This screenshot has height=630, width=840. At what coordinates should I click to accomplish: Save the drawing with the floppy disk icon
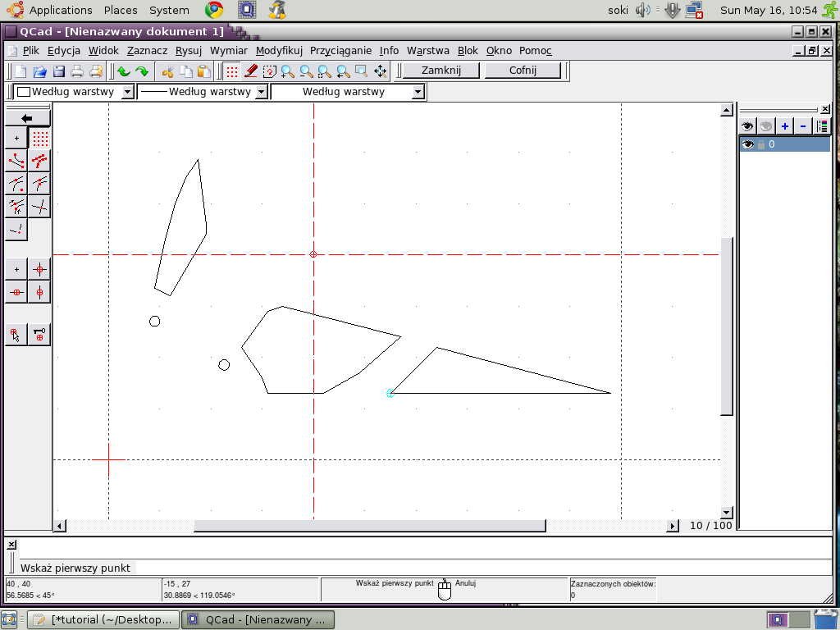click(58, 71)
